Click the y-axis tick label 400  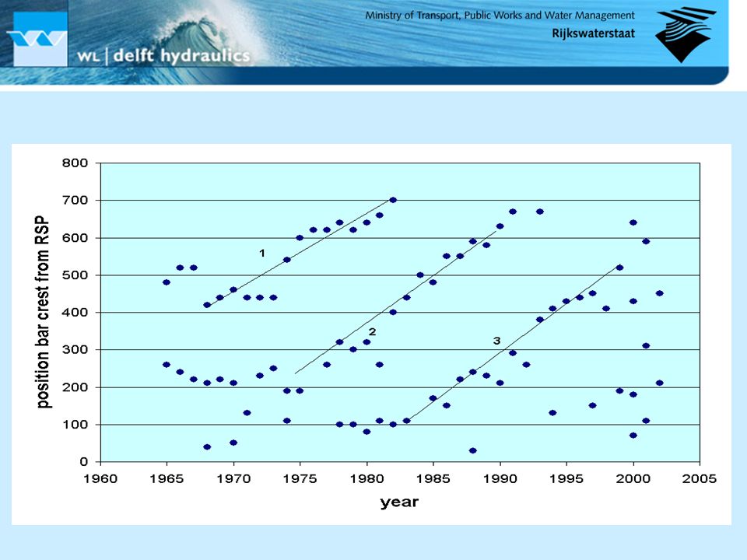pos(75,313)
